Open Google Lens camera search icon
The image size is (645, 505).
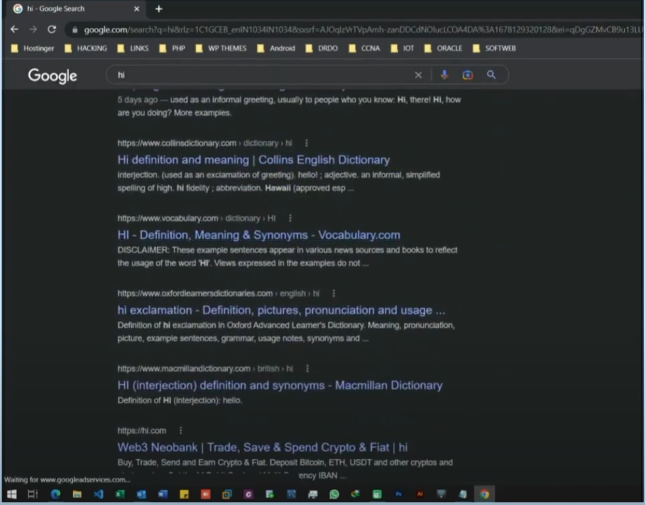(468, 75)
